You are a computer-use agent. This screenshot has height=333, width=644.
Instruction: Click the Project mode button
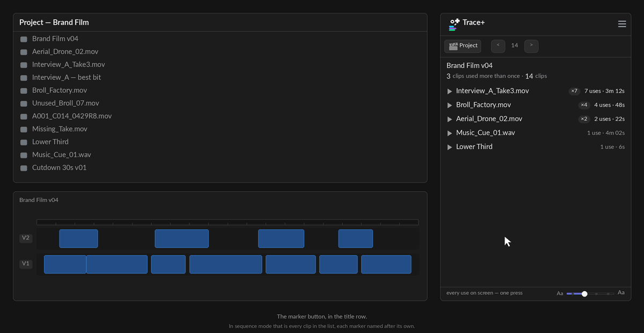click(x=463, y=46)
